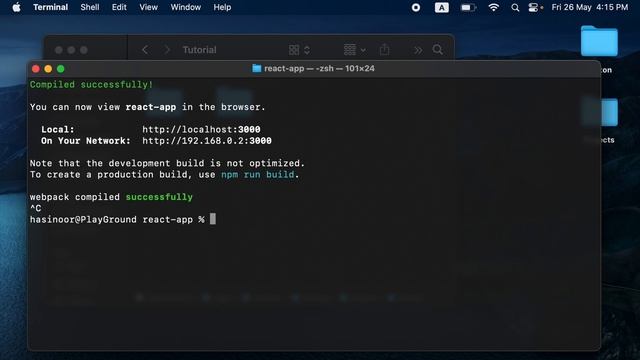Click the hasinoor@PlayGround prompt text
Image resolution: width=640 pixels, height=360 pixels.
83,220
